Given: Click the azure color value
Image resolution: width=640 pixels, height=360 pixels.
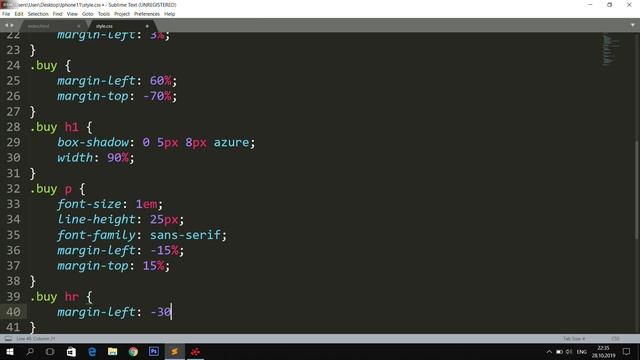Looking at the screenshot, I should (x=231, y=142).
